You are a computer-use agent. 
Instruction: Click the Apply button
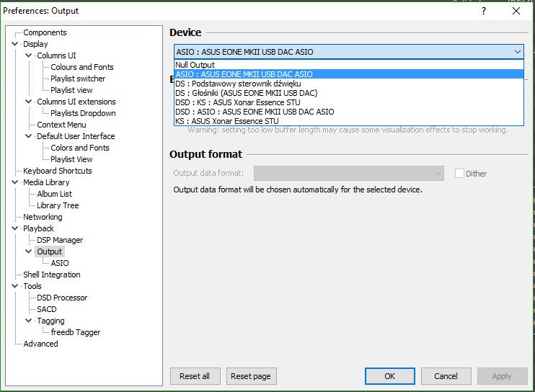503,376
